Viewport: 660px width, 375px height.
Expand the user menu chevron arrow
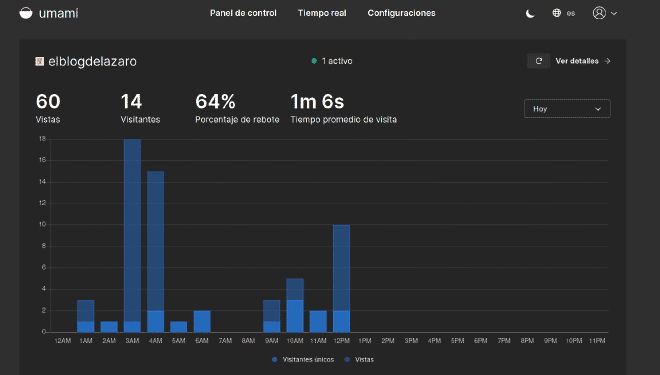point(614,13)
